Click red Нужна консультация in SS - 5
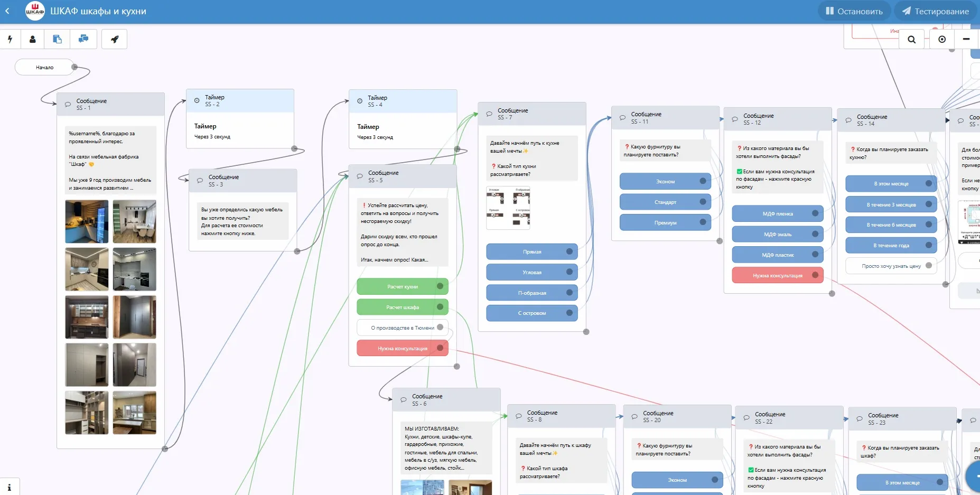The width and height of the screenshot is (980, 495). 402,348
